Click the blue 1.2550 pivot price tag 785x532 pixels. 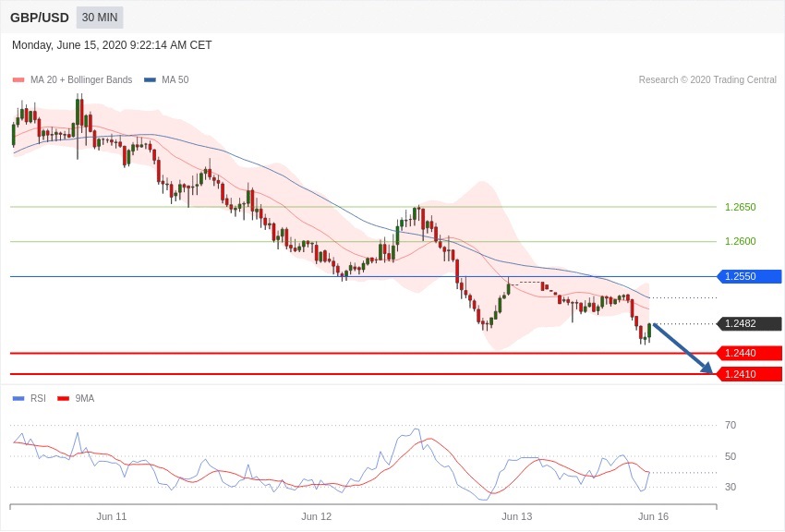click(x=750, y=276)
